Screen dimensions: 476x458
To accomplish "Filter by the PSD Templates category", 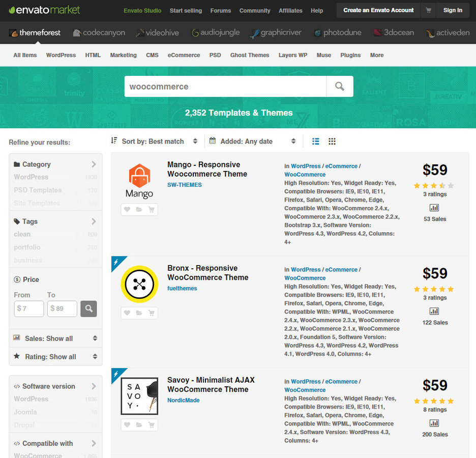I will point(38,190).
